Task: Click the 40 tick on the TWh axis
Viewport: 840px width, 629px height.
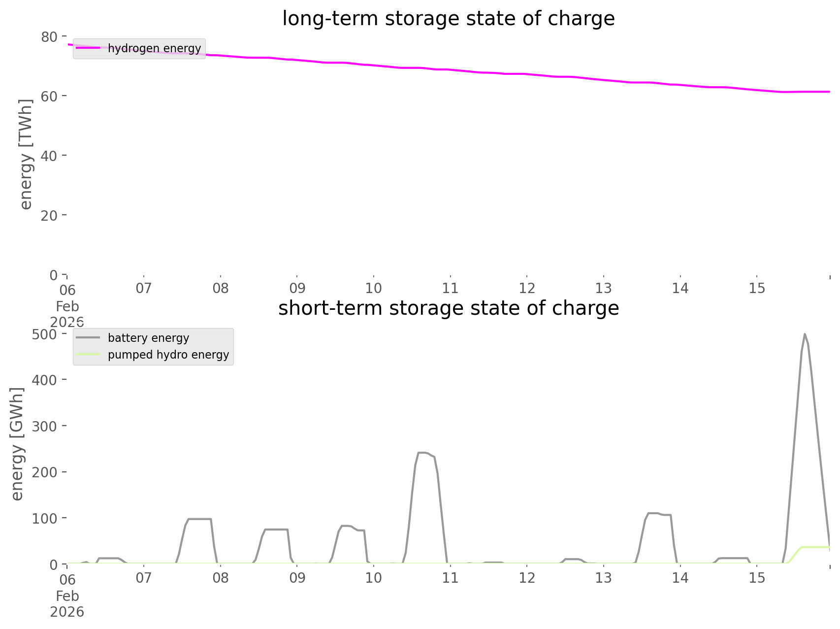Action: click(49, 156)
